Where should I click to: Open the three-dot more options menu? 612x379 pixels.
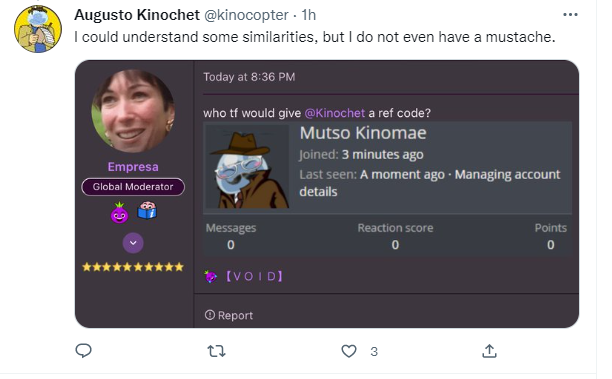tap(570, 15)
